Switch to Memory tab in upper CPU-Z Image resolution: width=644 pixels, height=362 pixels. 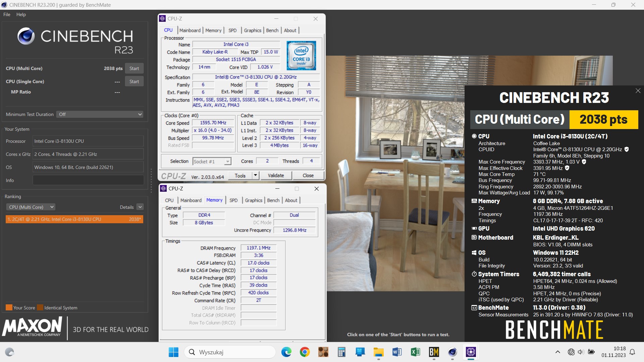[x=213, y=30]
